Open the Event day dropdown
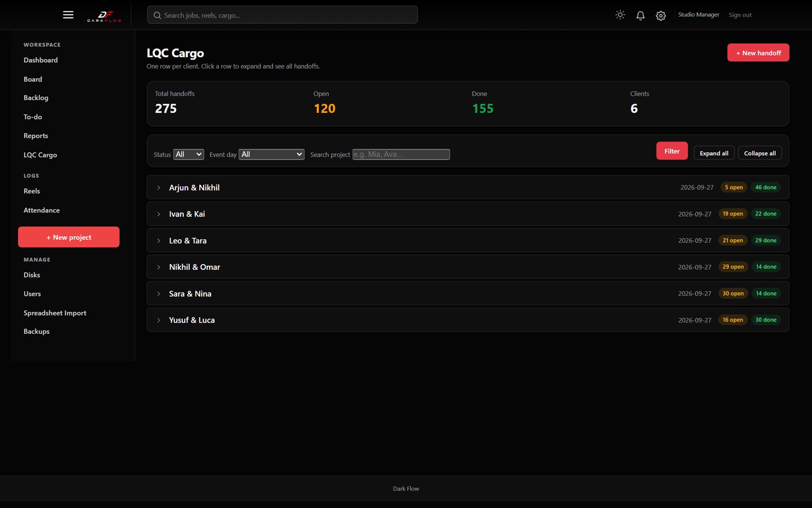This screenshot has height=508, width=812. click(x=272, y=154)
